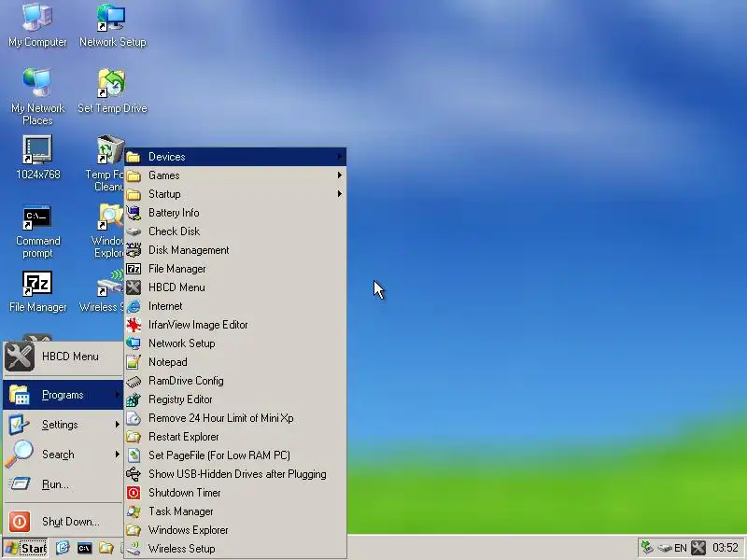Select the Set Temp Drive desktop shortcut
747x560 pixels.
point(112,91)
